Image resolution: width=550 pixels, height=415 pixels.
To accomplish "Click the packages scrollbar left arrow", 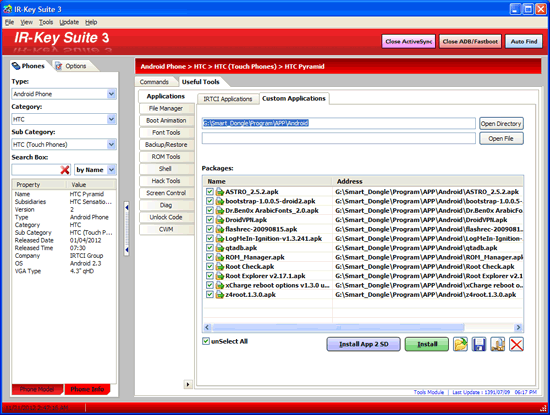I will (x=207, y=328).
